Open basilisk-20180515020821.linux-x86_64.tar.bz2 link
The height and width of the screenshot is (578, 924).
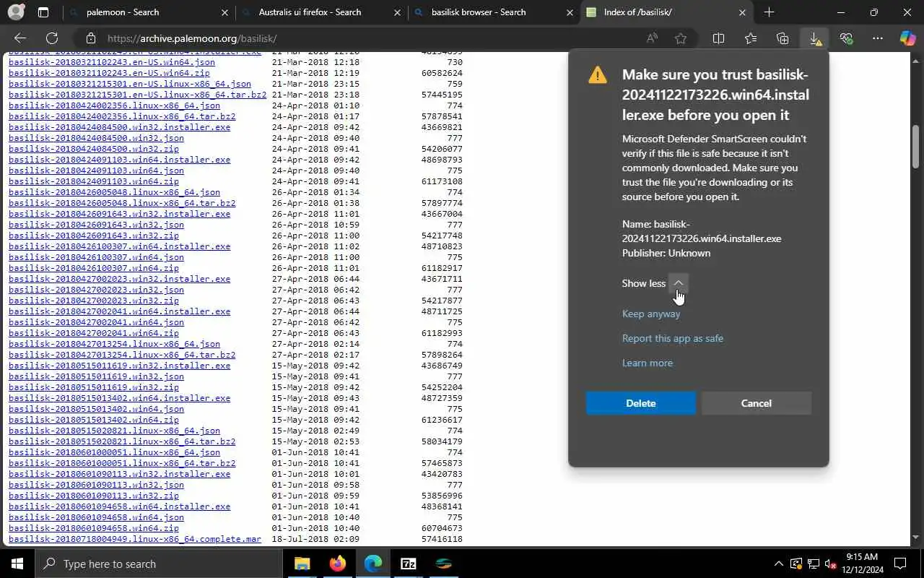point(122,441)
